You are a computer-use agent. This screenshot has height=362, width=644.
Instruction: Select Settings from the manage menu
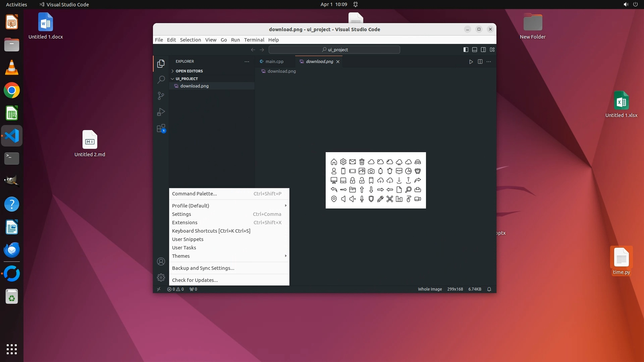coord(181,214)
